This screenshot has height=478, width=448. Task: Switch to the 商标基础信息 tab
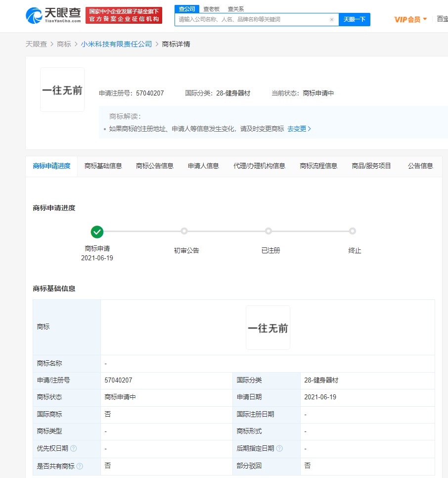pyautogui.click(x=103, y=166)
